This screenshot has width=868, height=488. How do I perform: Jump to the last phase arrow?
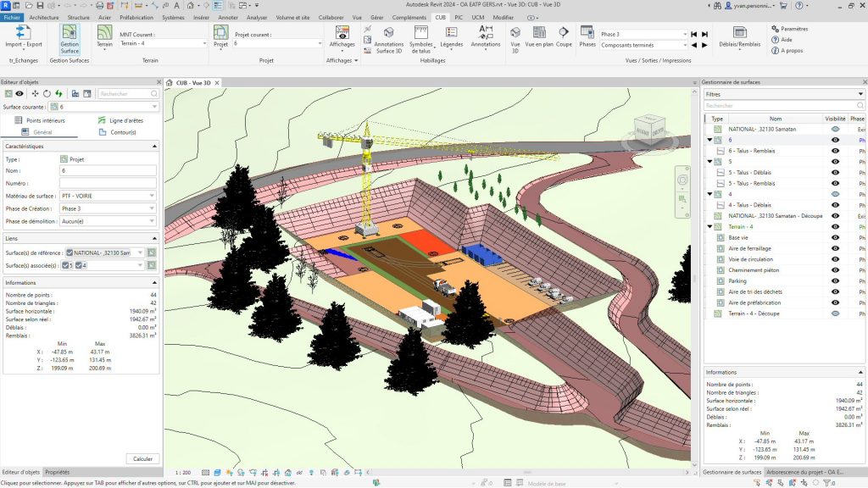pyautogui.click(x=704, y=34)
